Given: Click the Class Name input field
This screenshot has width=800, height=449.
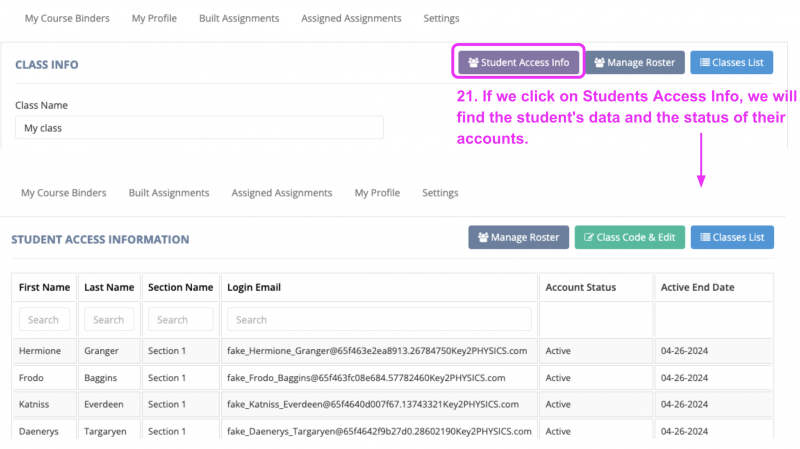Looking at the screenshot, I should click(x=199, y=128).
